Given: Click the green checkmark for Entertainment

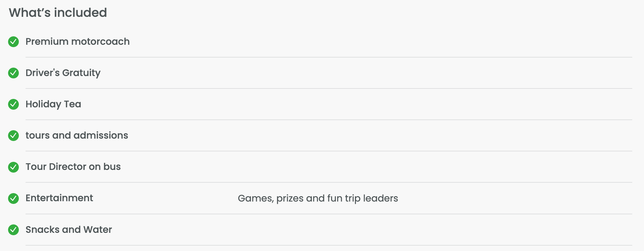Looking at the screenshot, I should click(13, 199).
